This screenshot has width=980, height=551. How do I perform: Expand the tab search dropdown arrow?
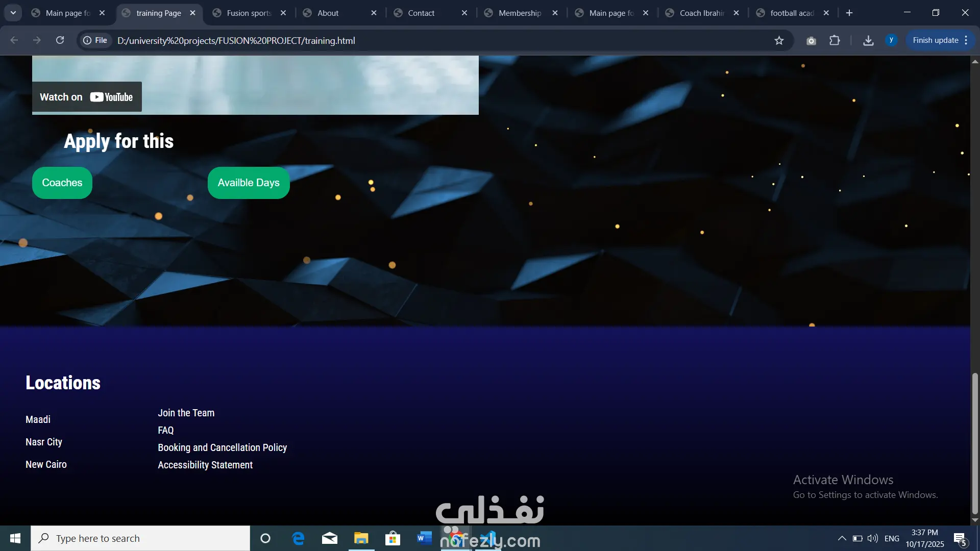click(13, 13)
